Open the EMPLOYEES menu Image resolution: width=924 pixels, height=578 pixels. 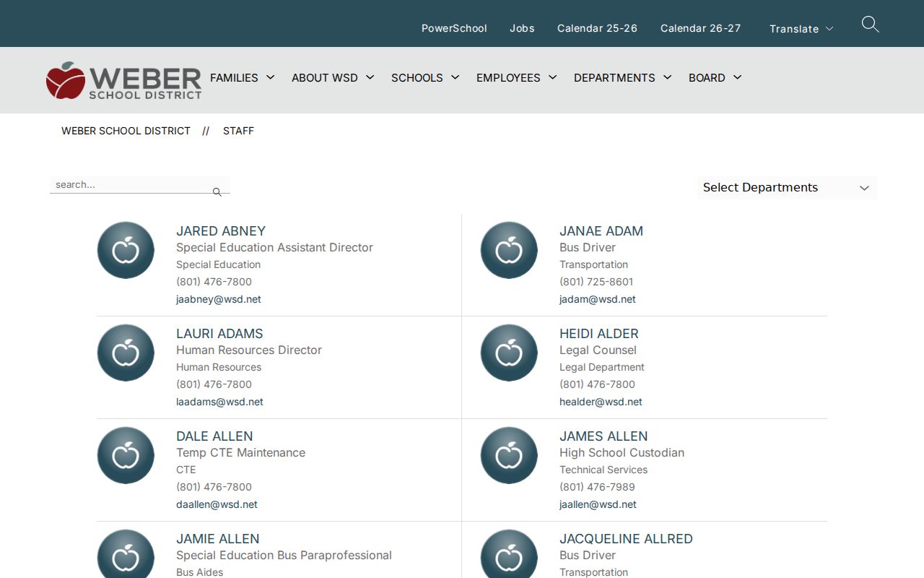[x=508, y=78]
